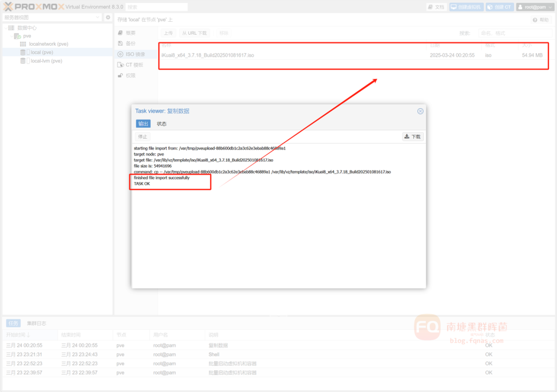Select the pve node icon in tree

click(17, 36)
